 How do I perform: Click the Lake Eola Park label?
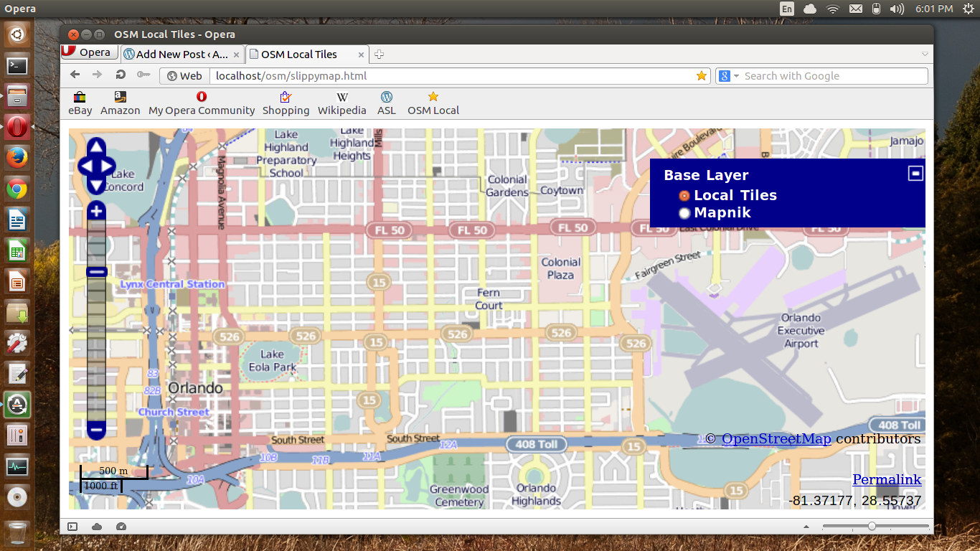(273, 360)
